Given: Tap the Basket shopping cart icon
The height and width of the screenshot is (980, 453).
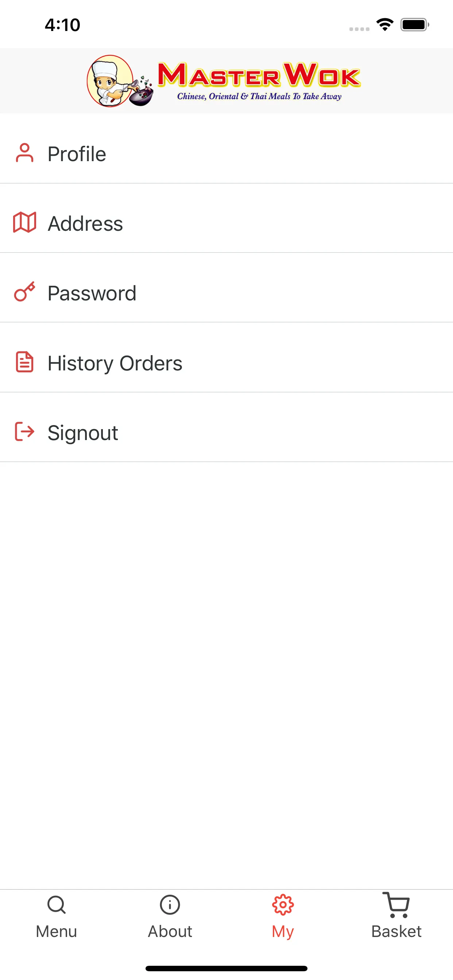Looking at the screenshot, I should point(396,905).
